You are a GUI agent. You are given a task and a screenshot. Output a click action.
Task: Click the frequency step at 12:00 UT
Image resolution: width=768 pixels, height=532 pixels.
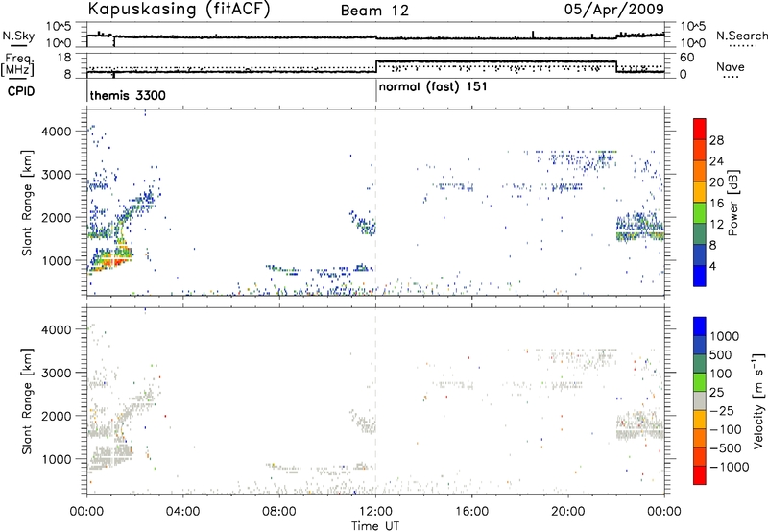[x=375, y=66]
